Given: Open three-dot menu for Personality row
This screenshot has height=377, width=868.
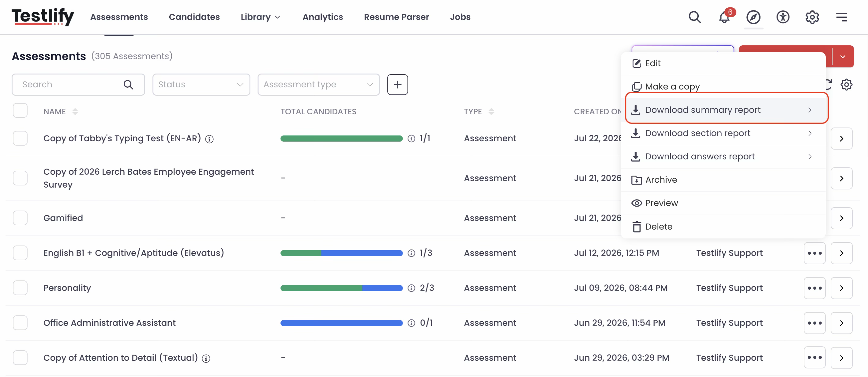Looking at the screenshot, I should (x=814, y=288).
